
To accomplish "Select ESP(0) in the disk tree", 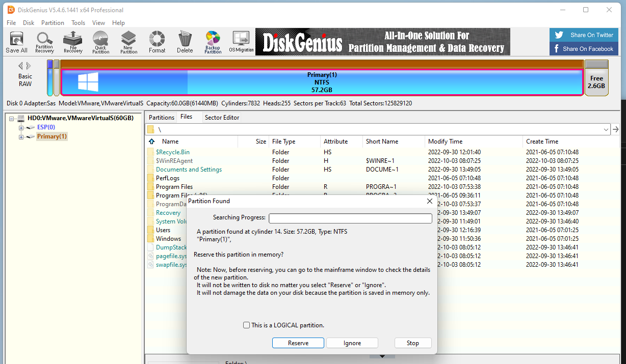I will [46, 127].
